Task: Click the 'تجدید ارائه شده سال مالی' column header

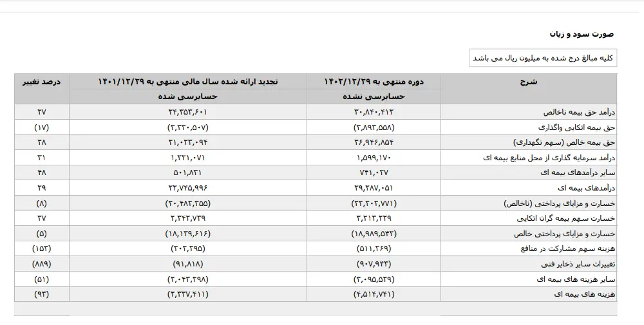Action: [x=187, y=82]
